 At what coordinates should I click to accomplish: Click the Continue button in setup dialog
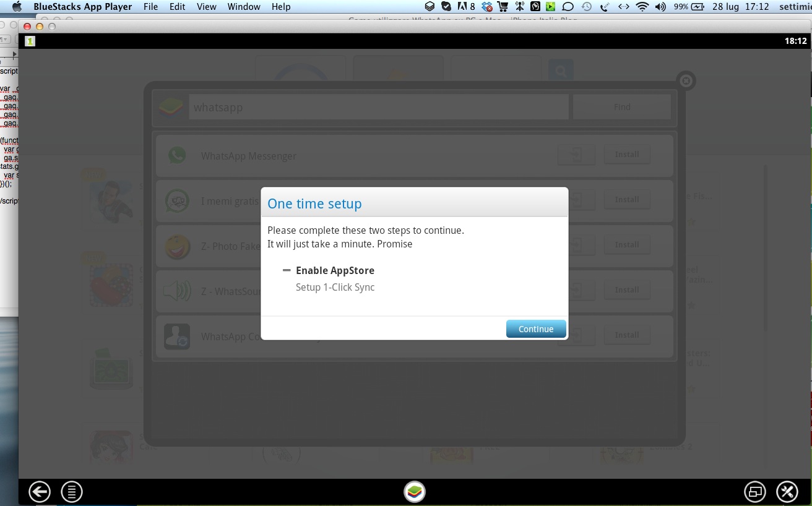click(536, 329)
